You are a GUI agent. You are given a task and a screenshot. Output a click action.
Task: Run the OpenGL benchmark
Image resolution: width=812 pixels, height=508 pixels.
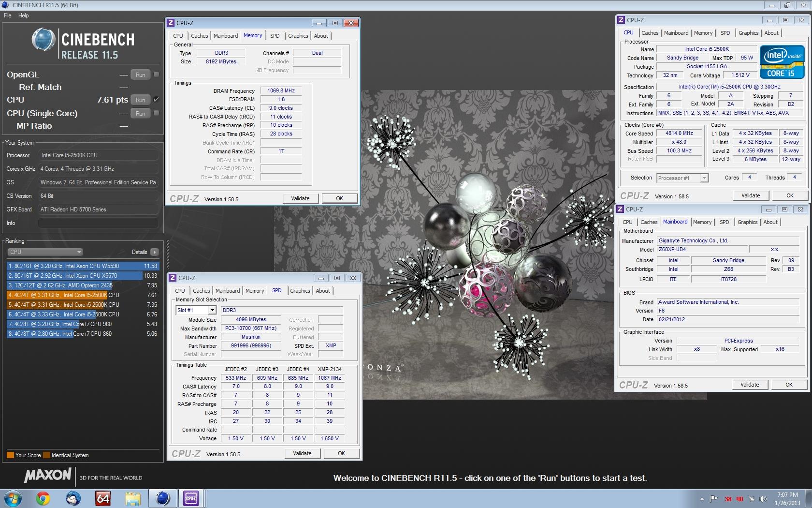(140, 75)
